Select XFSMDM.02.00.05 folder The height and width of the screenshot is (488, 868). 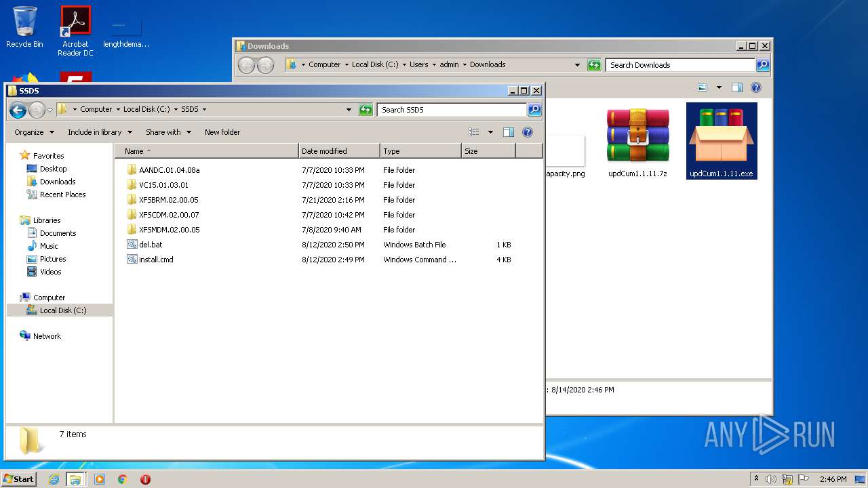click(x=169, y=230)
